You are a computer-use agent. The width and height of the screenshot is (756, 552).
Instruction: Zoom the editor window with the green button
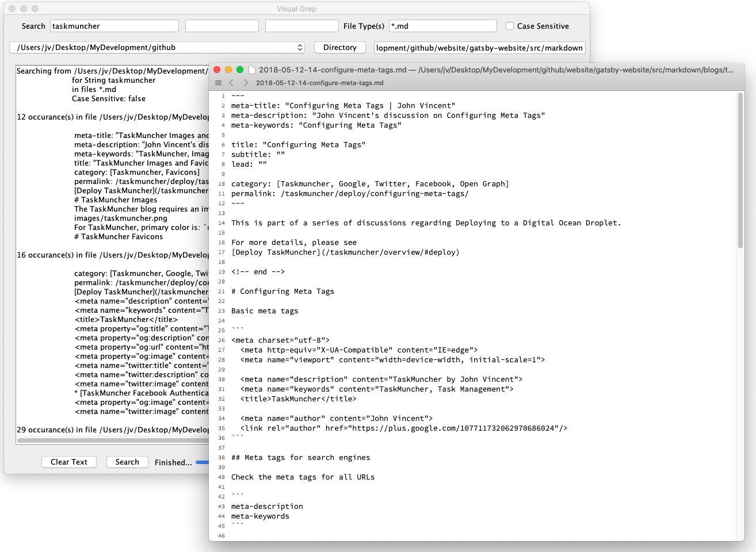click(240, 70)
